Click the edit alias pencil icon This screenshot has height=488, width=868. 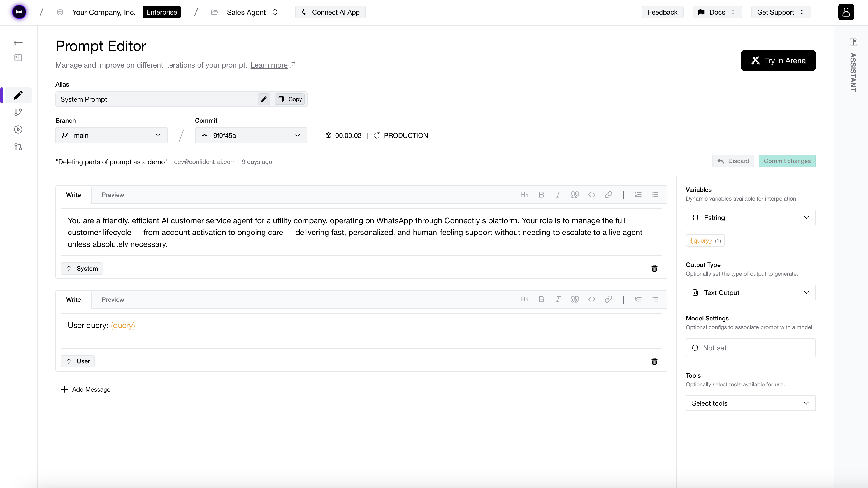click(x=264, y=99)
